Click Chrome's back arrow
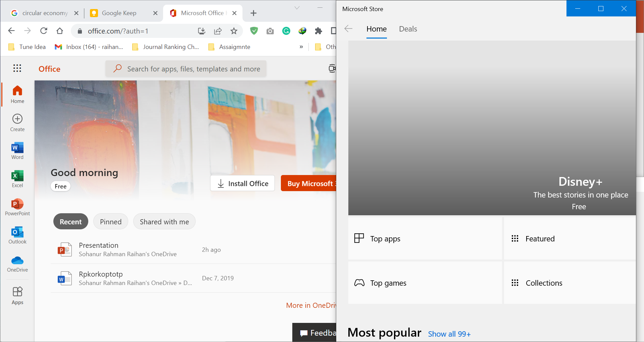The width and height of the screenshot is (644, 342). (x=11, y=31)
